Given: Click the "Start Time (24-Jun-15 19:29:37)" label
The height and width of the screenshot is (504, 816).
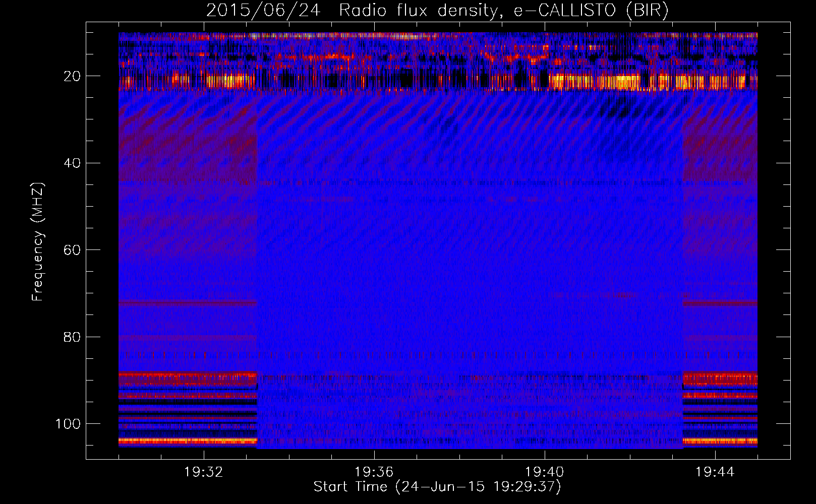Looking at the screenshot, I should (x=437, y=487).
